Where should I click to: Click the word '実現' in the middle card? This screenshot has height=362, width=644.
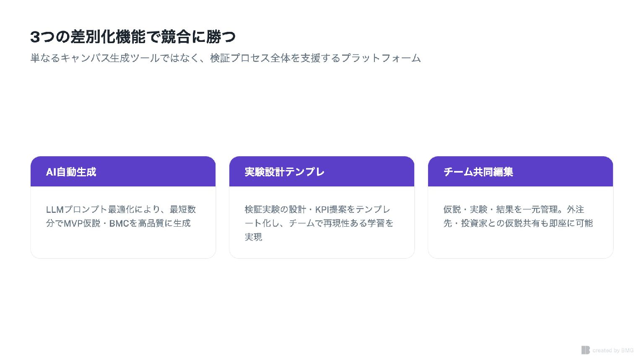coord(253,237)
